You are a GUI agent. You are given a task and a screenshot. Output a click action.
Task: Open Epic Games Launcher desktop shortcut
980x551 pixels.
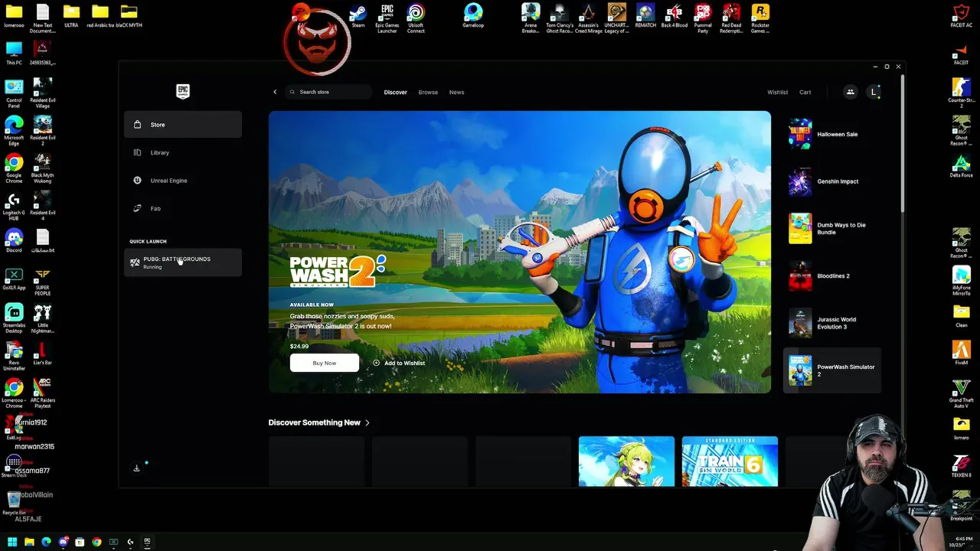pos(387,18)
